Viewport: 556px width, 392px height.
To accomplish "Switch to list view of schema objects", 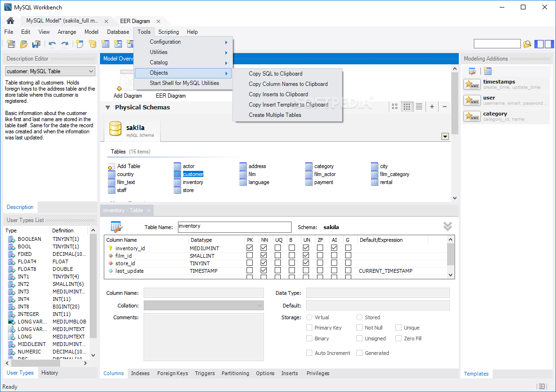I will (419, 107).
